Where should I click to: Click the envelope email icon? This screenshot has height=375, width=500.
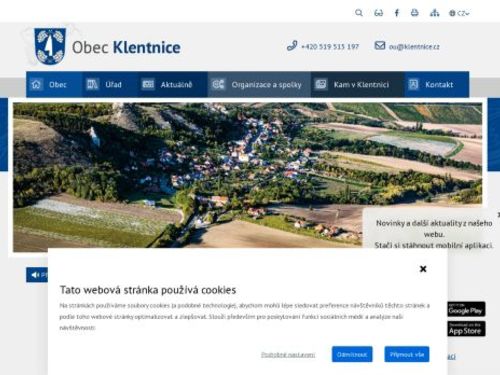tap(380, 45)
